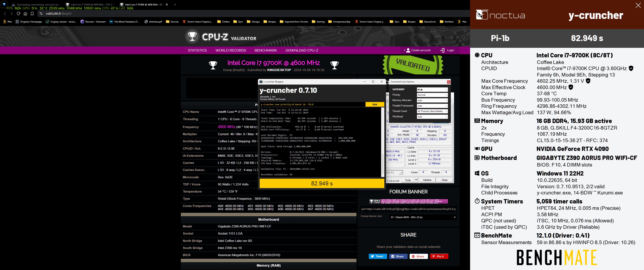Click the blue Facebook Share button
Viewport: 644px width, 270px height.
398,256
